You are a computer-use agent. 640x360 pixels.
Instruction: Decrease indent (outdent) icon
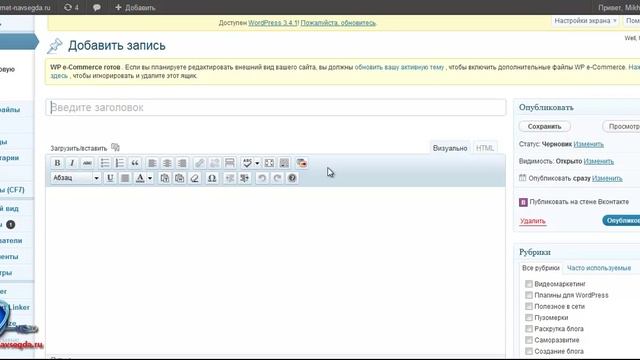coord(229,178)
